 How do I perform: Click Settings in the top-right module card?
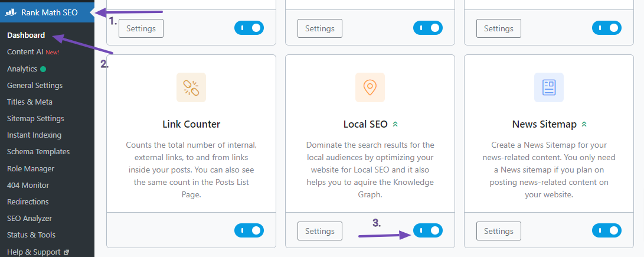click(499, 28)
